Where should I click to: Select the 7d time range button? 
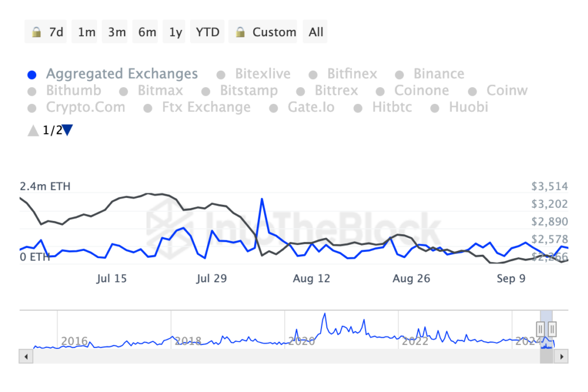coord(46,32)
